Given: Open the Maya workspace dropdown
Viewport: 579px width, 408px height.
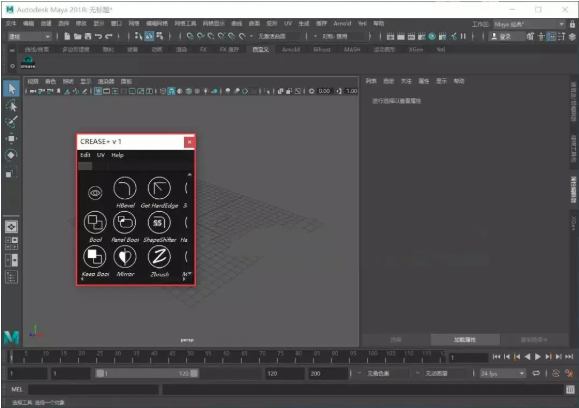Looking at the screenshot, I should point(529,24).
